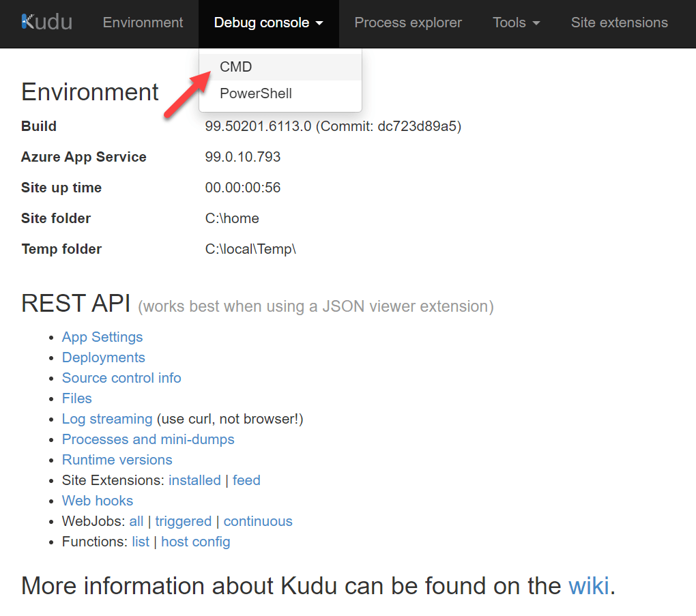
Task: Open Process explorer page
Action: pos(408,23)
